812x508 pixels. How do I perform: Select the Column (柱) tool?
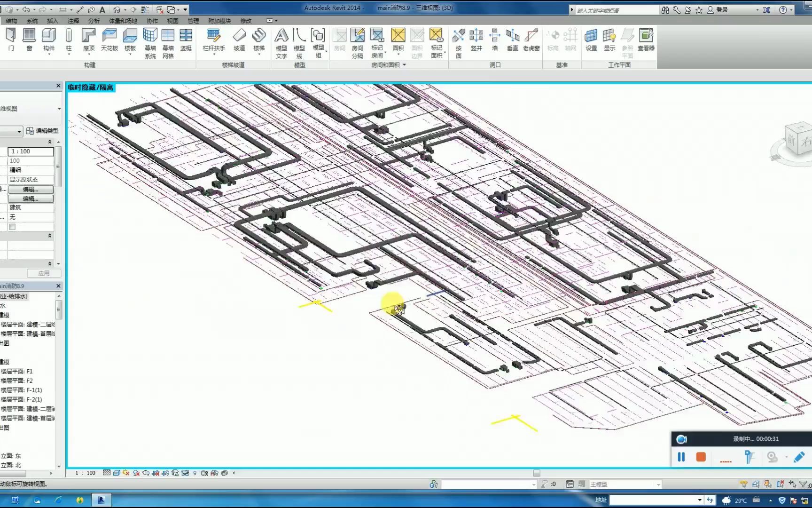[69, 40]
